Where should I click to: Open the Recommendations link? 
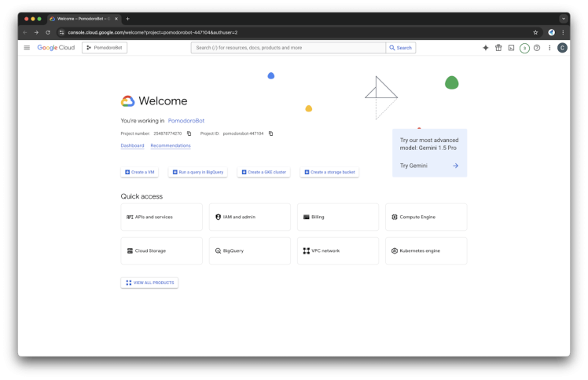pos(171,145)
